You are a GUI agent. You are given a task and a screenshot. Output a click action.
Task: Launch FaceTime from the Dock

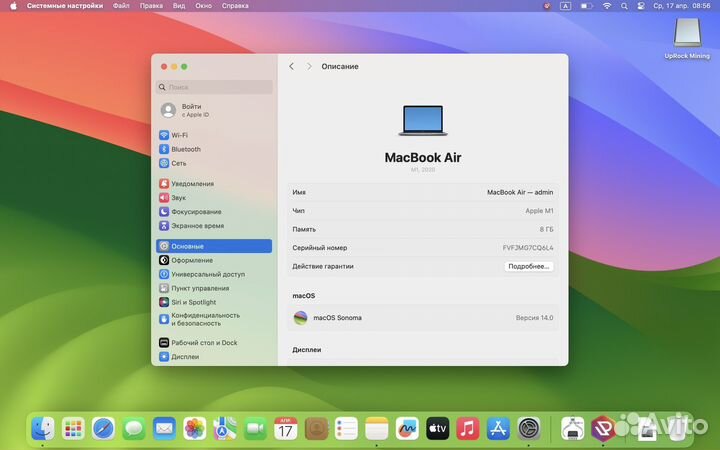[255, 428]
